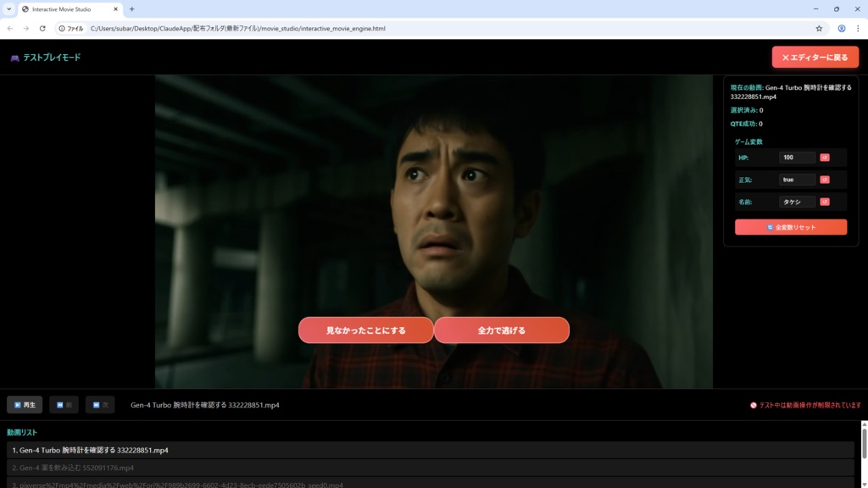Reset the HP variable with its reset icon

(x=825, y=158)
